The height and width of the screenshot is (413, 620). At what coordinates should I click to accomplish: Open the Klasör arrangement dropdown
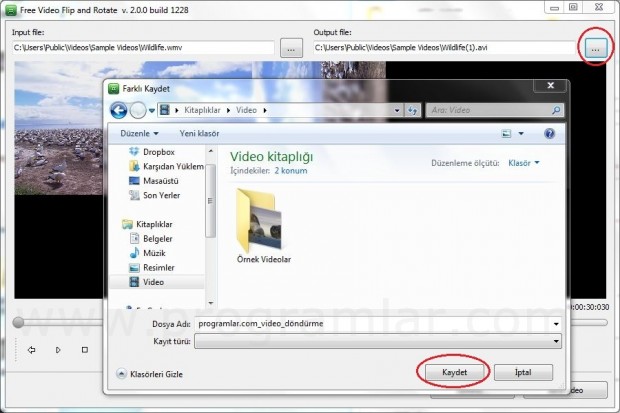tap(524, 163)
